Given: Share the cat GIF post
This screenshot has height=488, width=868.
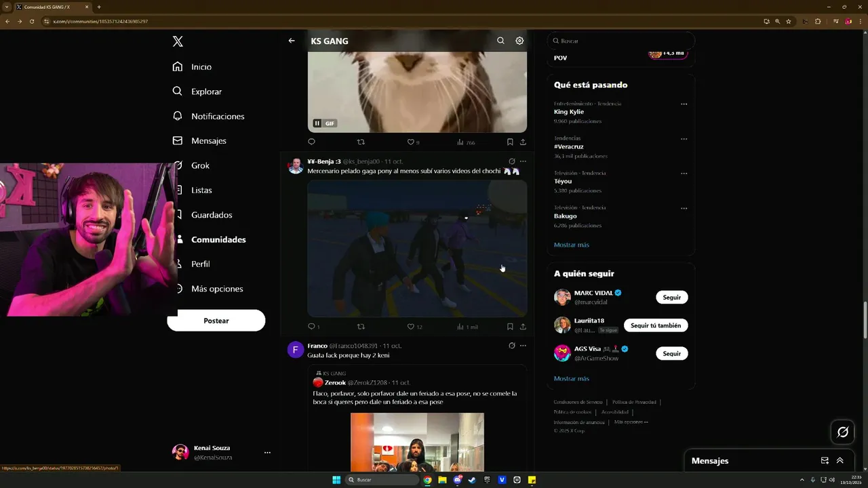Looking at the screenshot, I should (523, 142).
